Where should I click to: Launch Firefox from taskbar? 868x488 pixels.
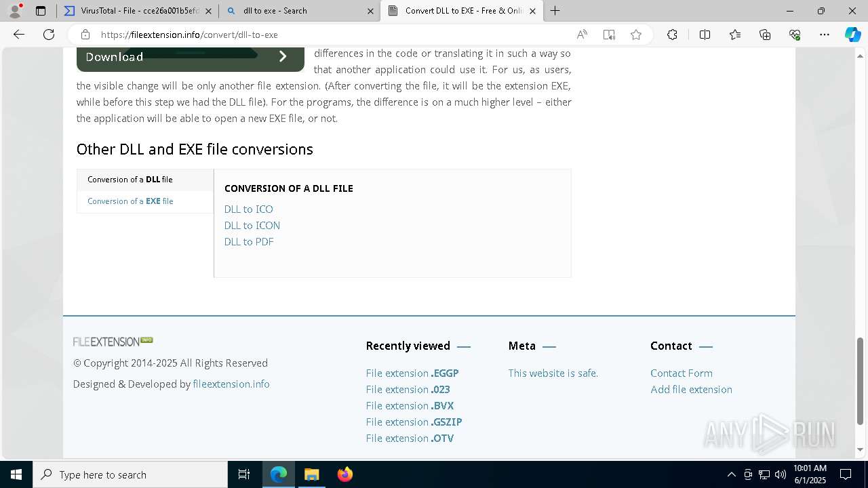344,474
